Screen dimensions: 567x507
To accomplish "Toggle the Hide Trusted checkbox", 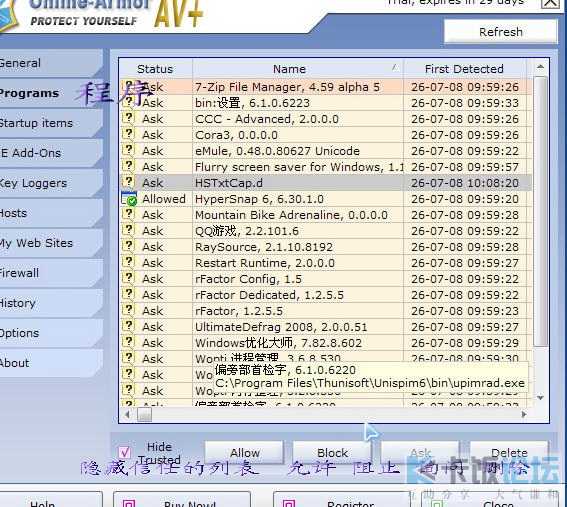I will pos(124,452).
